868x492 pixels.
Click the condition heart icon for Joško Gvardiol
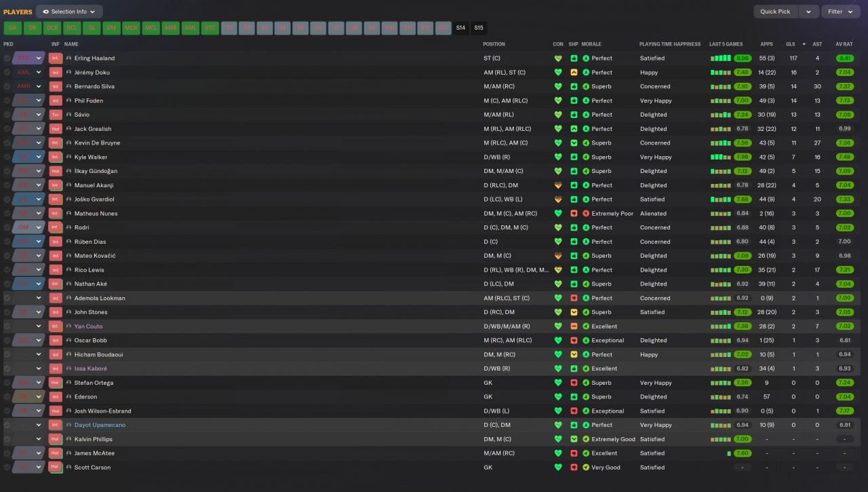(558, 200)
